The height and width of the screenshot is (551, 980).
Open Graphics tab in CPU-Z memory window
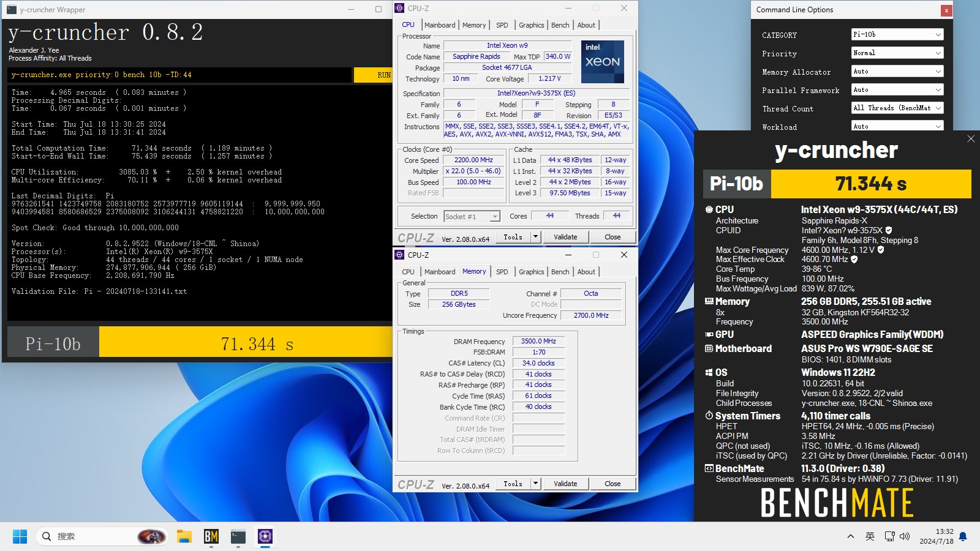[531, 272]
